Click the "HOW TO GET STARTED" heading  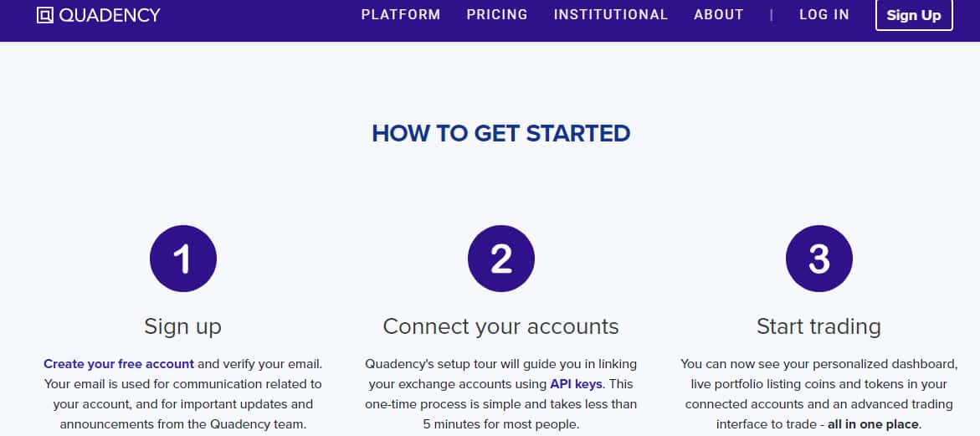pos(500,134)
